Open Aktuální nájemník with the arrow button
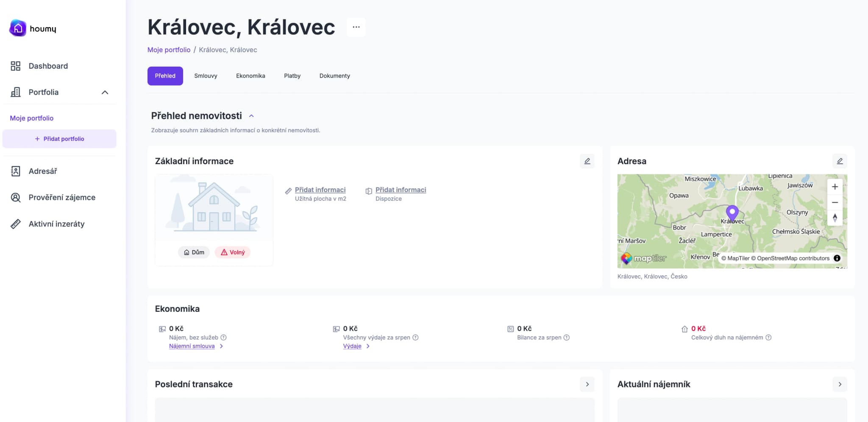Image resolution: width=868 pixels, height=422 pixels. (x=840, y=384)
